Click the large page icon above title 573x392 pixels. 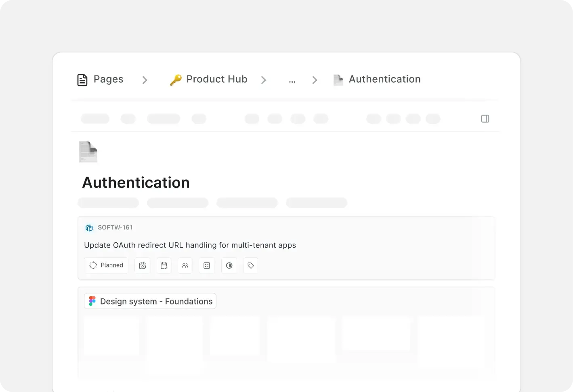88,152
